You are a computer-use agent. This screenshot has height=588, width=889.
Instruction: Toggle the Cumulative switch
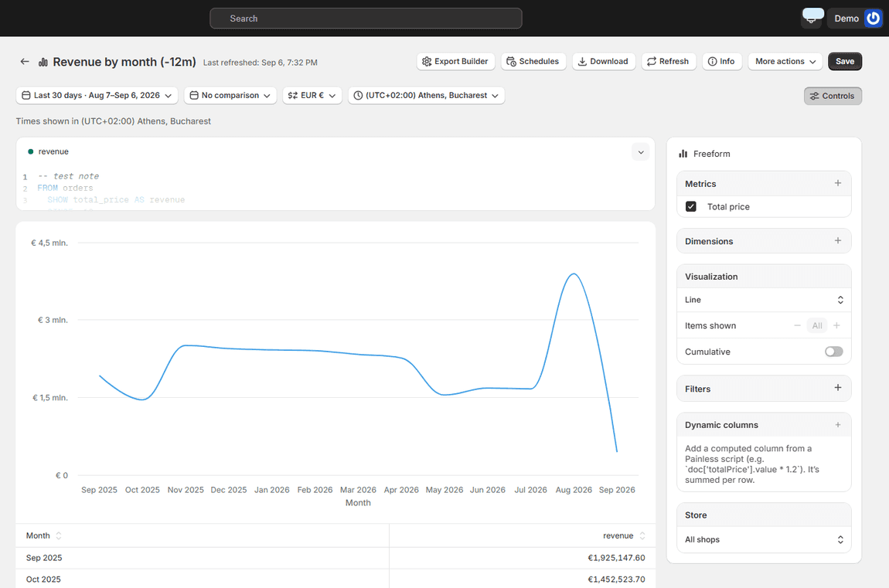click(x=833, y=352)
